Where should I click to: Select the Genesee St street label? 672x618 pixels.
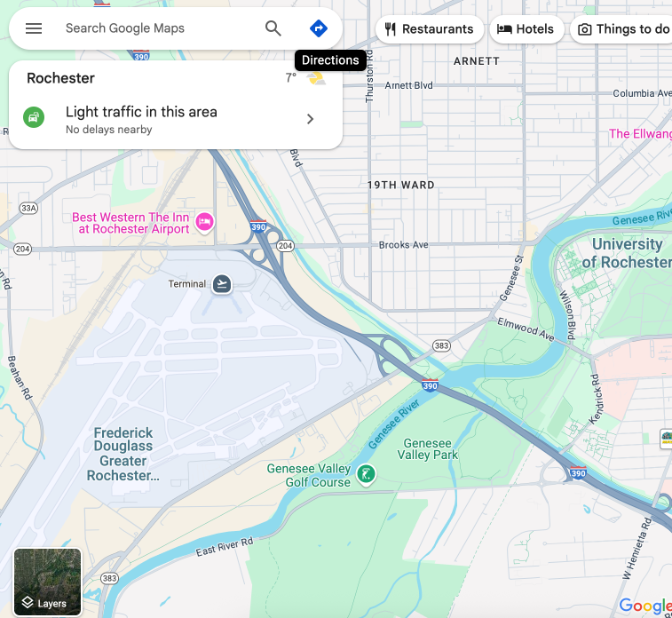coord(511,278)
